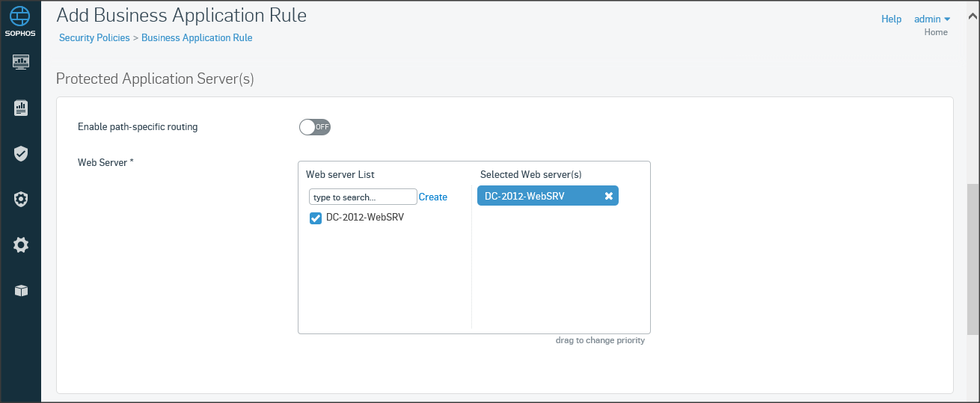The width and height of the screenshot is (980, 403).
Task: Click the Business Application Rule breadcrumb
Action: point(197,37)
